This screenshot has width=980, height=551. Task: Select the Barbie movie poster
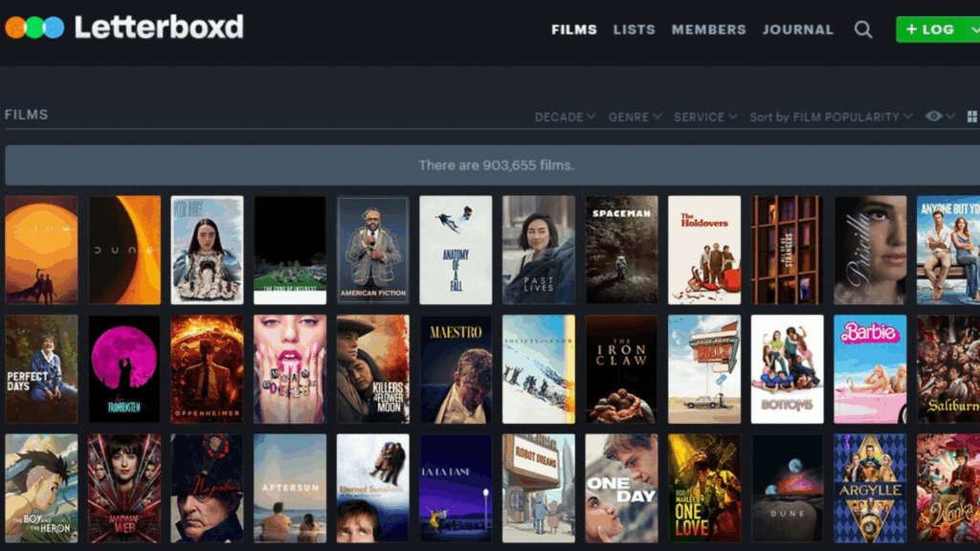pos(870,369)
